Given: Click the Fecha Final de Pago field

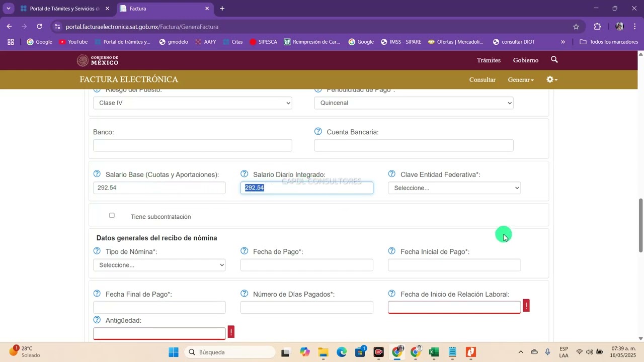Looking at the screenshot, I should click(159, 307).
